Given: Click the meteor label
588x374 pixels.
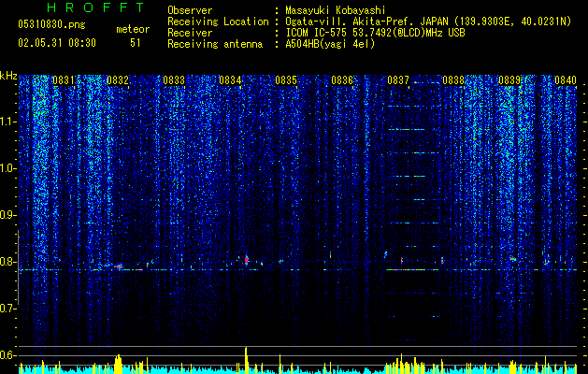Looking at the screenshot, I should coord(133,29).
